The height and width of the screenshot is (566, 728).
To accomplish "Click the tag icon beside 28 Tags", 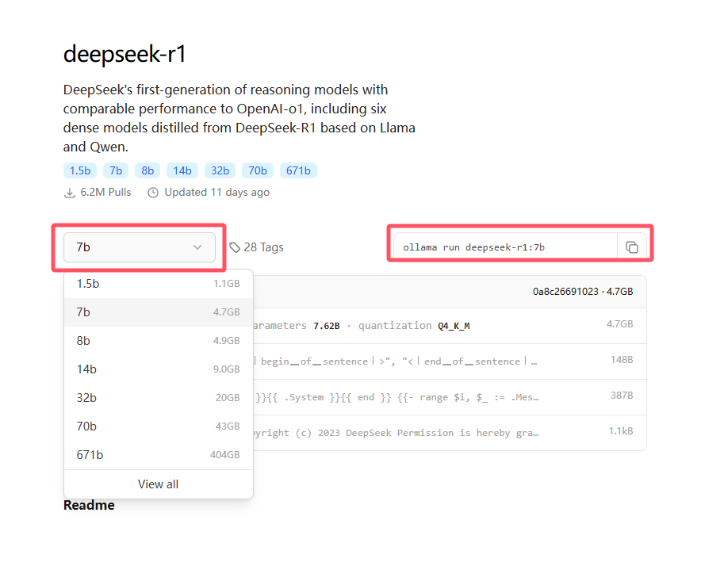I will click(x=235, y=247).
